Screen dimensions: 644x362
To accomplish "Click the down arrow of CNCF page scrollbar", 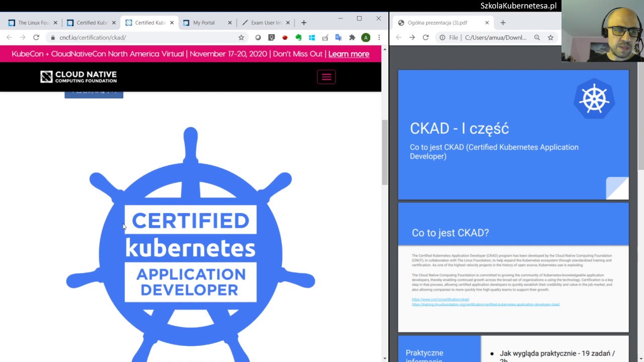I will [385, 358].
